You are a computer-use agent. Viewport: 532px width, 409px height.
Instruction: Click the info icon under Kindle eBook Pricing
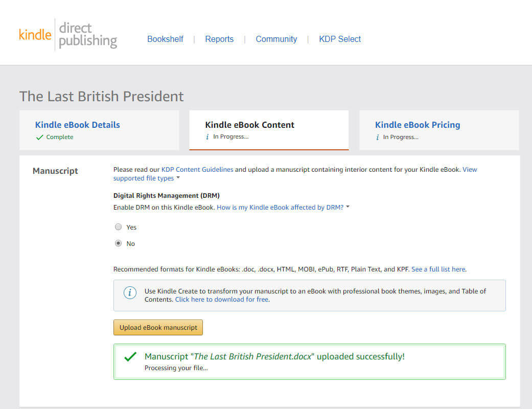pos(377,137)
